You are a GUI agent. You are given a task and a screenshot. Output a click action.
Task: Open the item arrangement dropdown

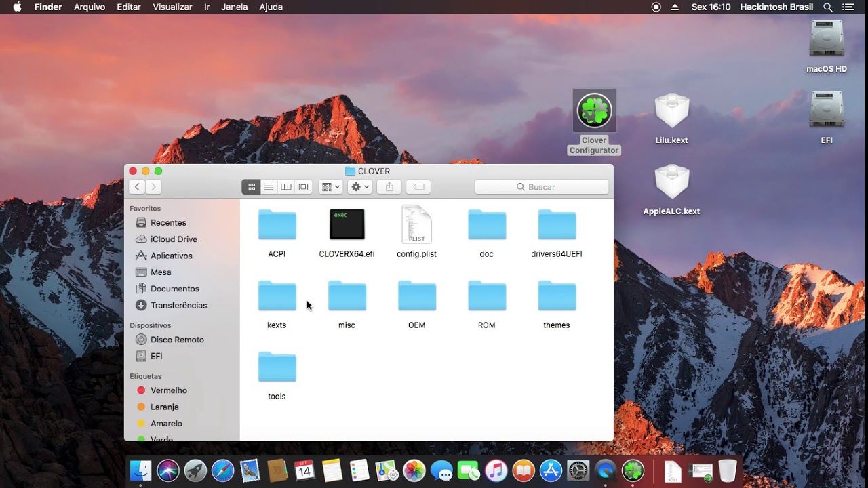330,186
